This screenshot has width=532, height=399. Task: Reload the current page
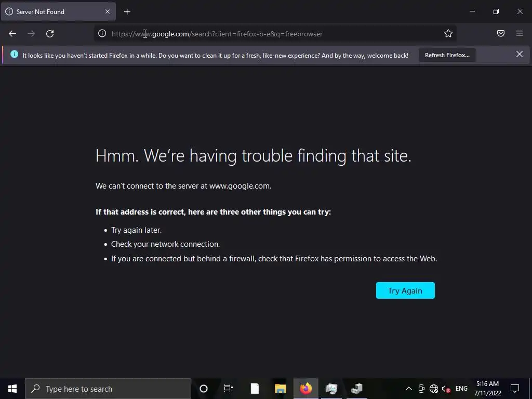50,34
